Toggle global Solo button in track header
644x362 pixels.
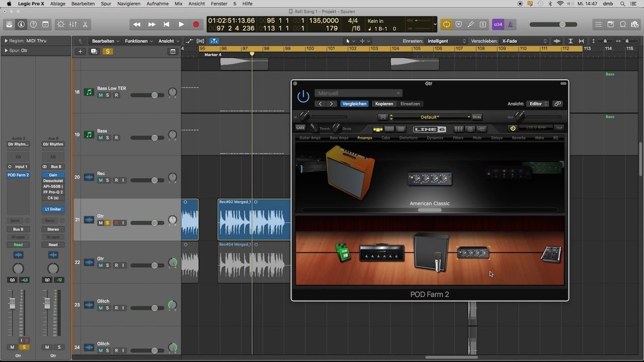pos(107,51)
